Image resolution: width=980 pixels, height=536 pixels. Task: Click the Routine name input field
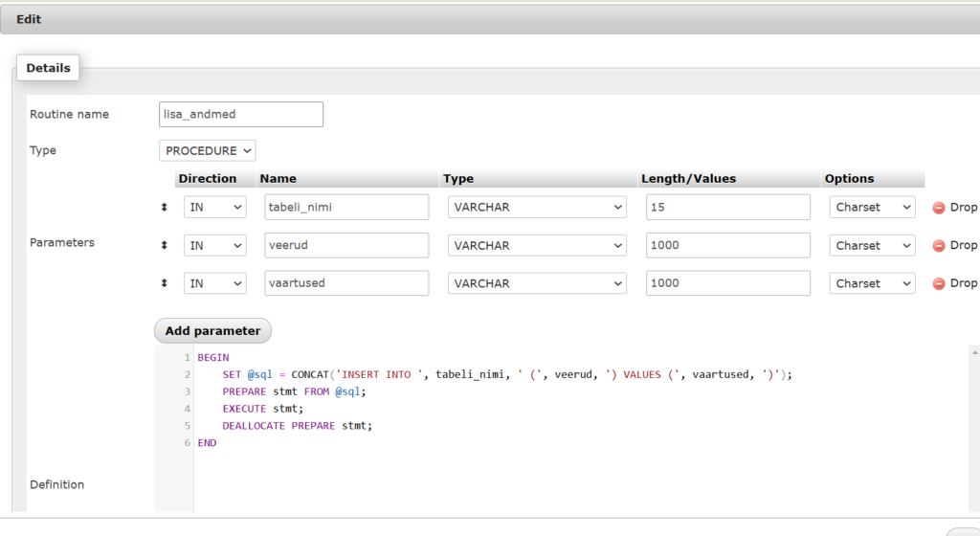(241, 114)
